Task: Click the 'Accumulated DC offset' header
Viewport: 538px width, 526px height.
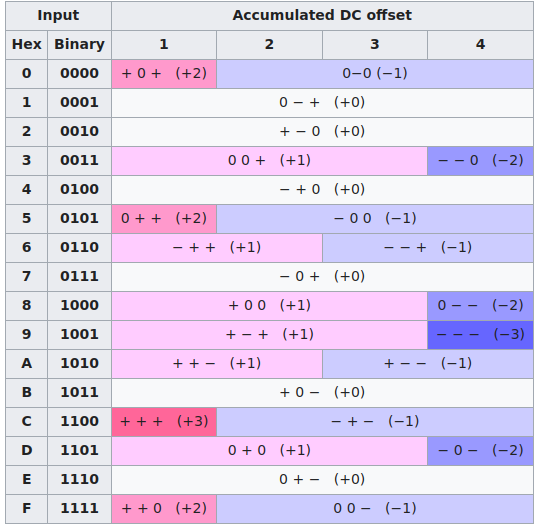Action: point(322,16)
